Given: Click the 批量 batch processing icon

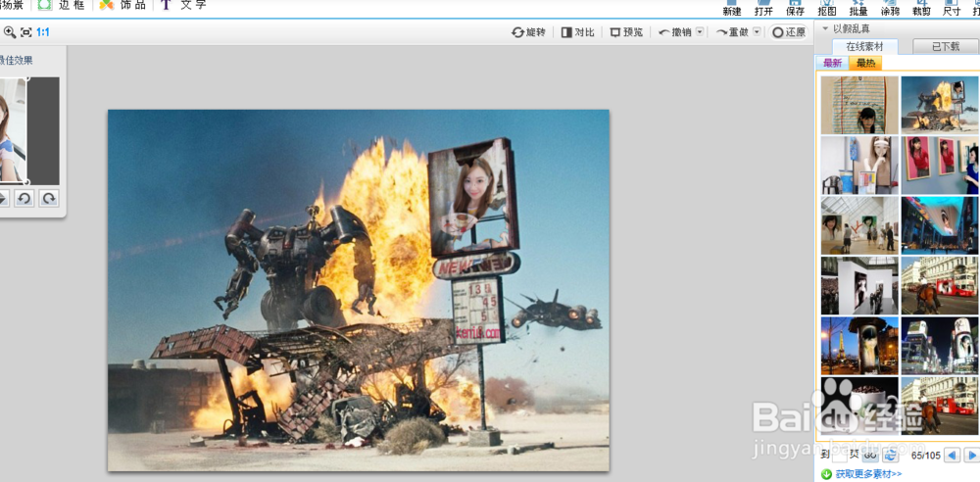Looking at the screenshot, I should [858, 8].
